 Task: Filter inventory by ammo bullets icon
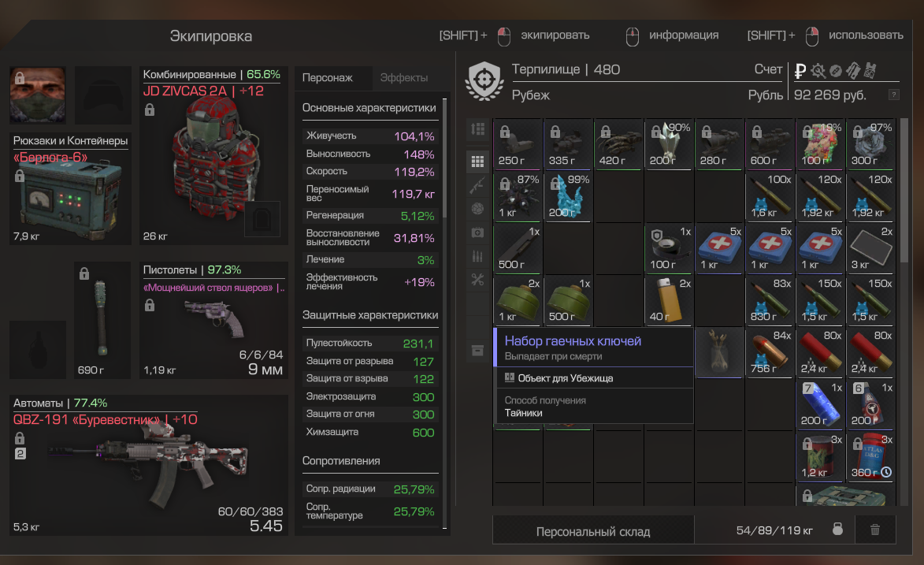(x=478, y=257)
